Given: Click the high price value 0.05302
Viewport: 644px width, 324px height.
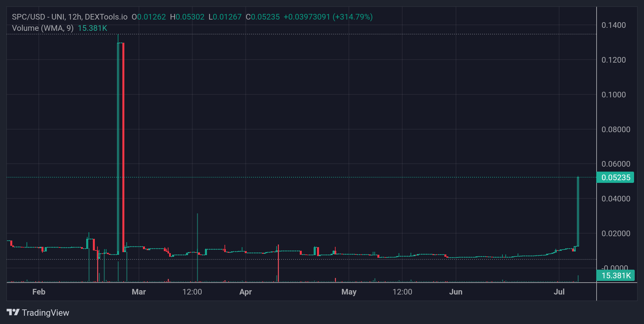Looking at the screenshot, I should coord(190,17).
